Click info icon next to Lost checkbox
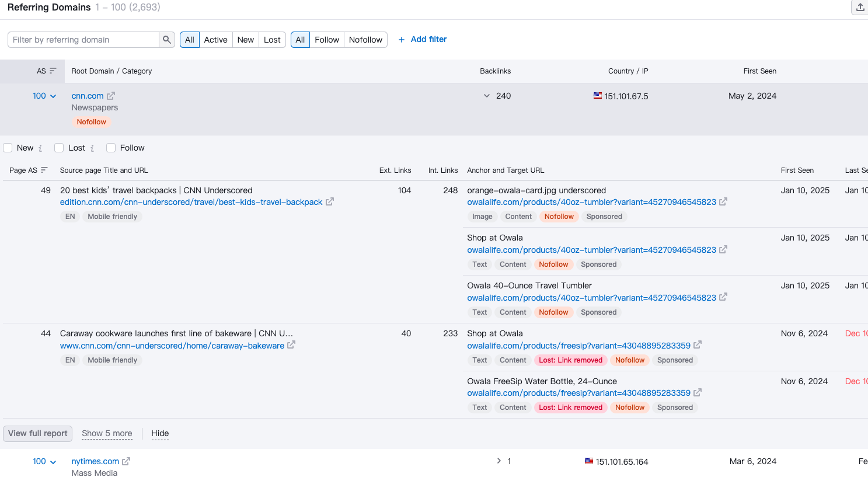Screen dimensions: 868x477 [92, 148]
